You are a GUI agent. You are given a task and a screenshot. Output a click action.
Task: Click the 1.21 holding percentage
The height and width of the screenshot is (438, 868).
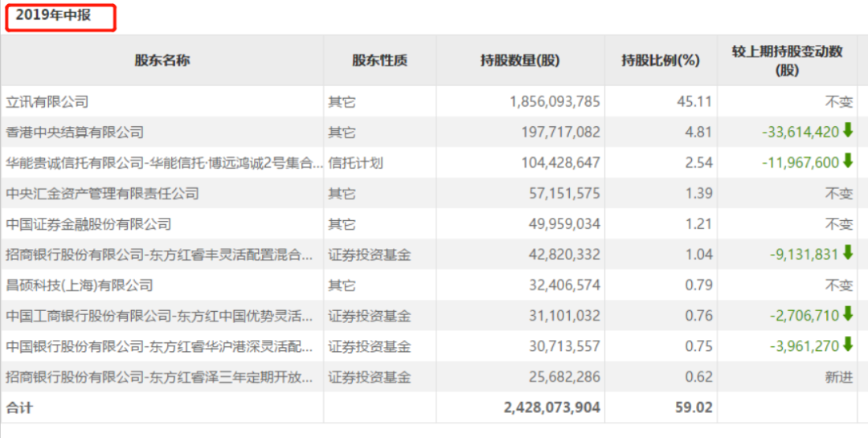(x=698, y=223)
